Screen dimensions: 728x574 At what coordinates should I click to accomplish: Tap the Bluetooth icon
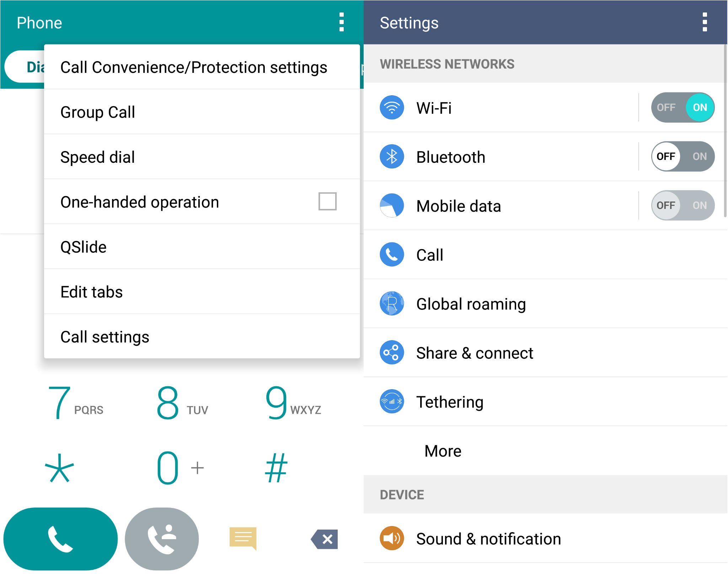tap(392, 157)
